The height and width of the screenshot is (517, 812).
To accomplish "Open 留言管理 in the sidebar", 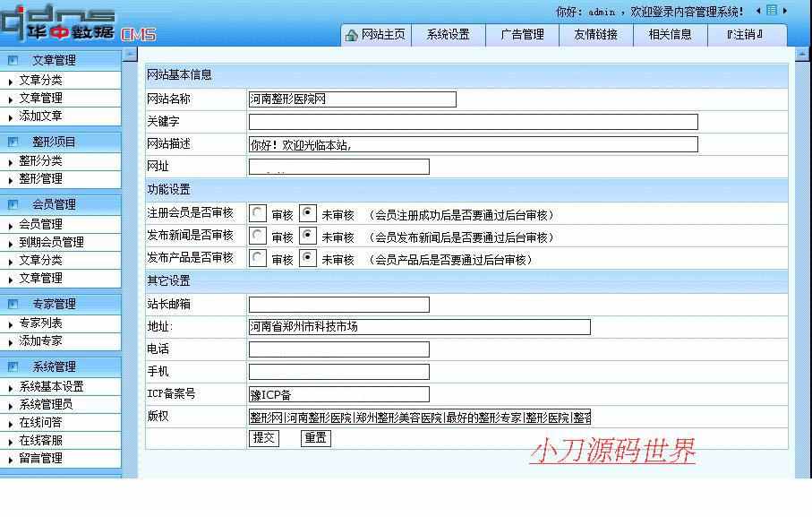I will (40, 459).
